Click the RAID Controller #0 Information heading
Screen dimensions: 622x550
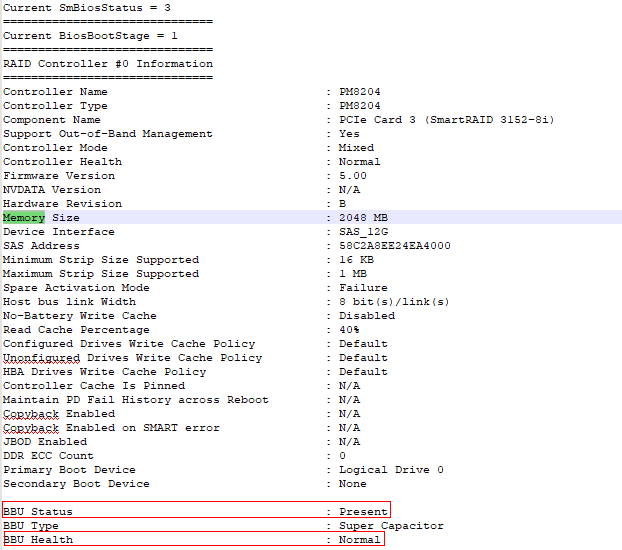[108, 64]
